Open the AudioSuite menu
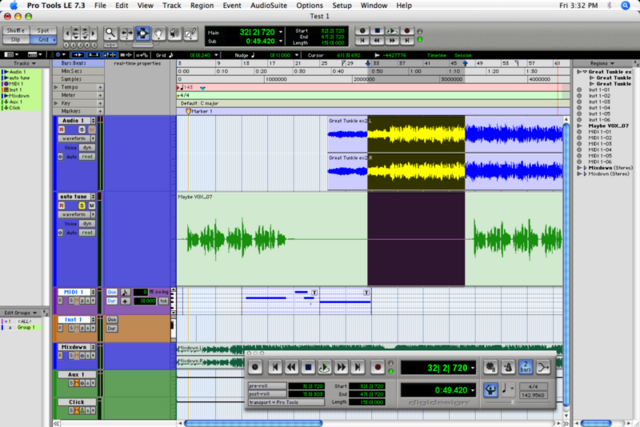This screenshot has width=640, height=427. click(269, 5)
